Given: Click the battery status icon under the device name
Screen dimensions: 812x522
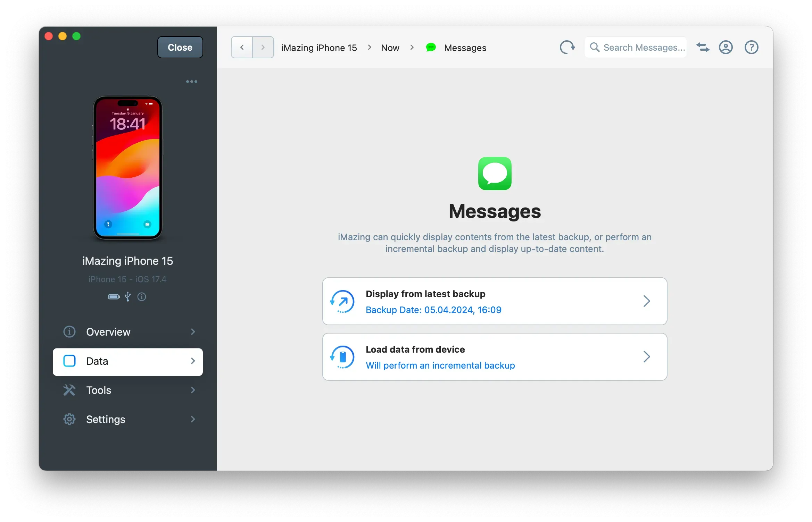Looking at the screenshot, I should click(113, 297).
